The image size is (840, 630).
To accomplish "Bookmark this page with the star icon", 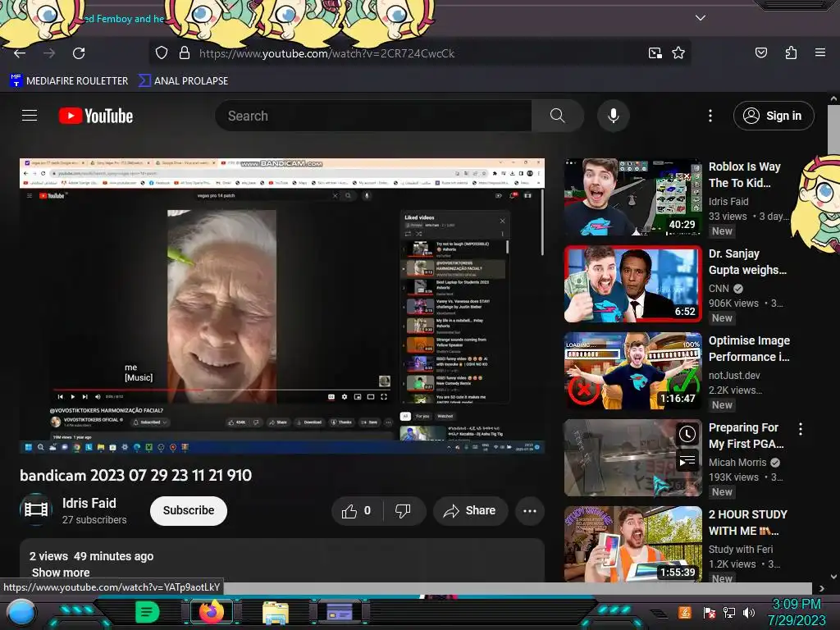I will 678,53.
